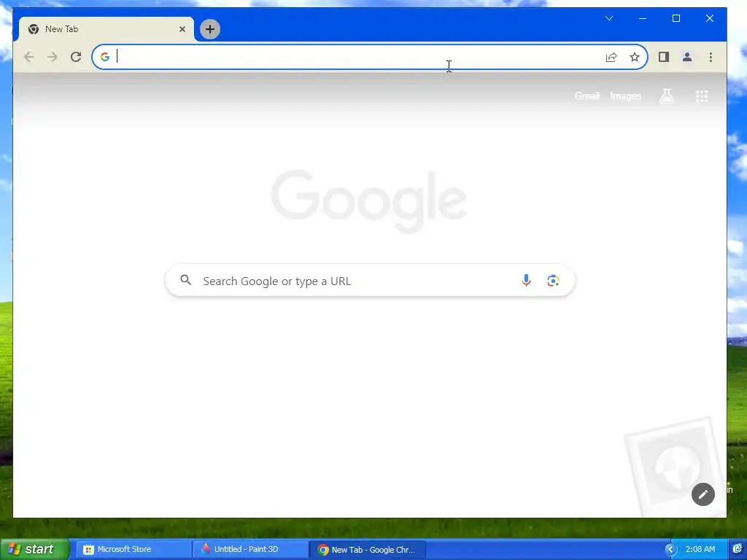This screenshot has width=747, height=560.
Task: Click the forward navigation arrow
Action: coord(53,57)
